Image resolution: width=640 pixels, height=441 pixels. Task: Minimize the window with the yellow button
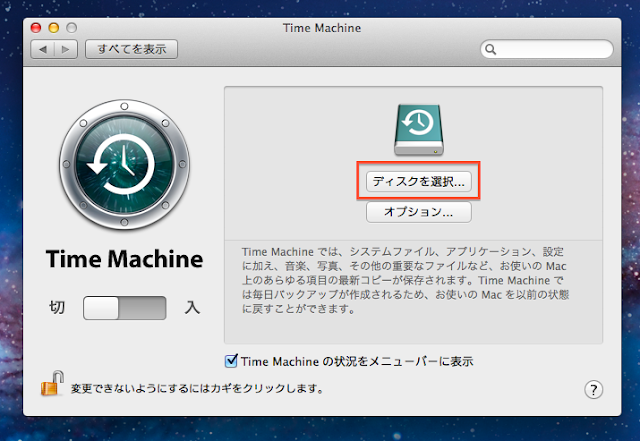pos(54,28)
